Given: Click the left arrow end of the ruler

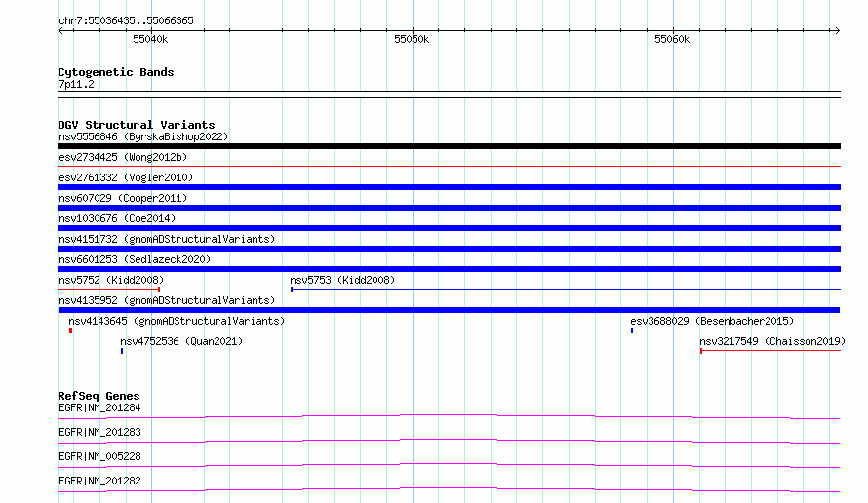Looking at the screenshot, I should pyautogui.click(x=60, y=31).
